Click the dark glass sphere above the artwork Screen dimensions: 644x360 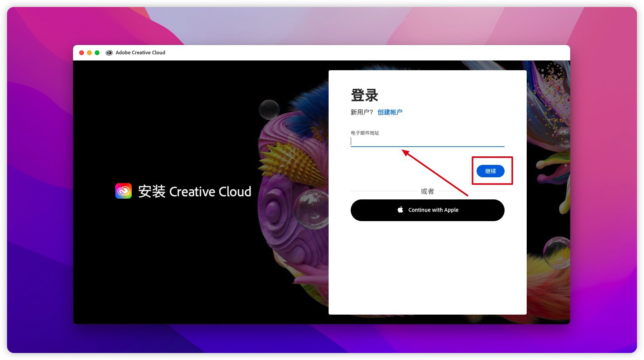(x=269, y=109)
